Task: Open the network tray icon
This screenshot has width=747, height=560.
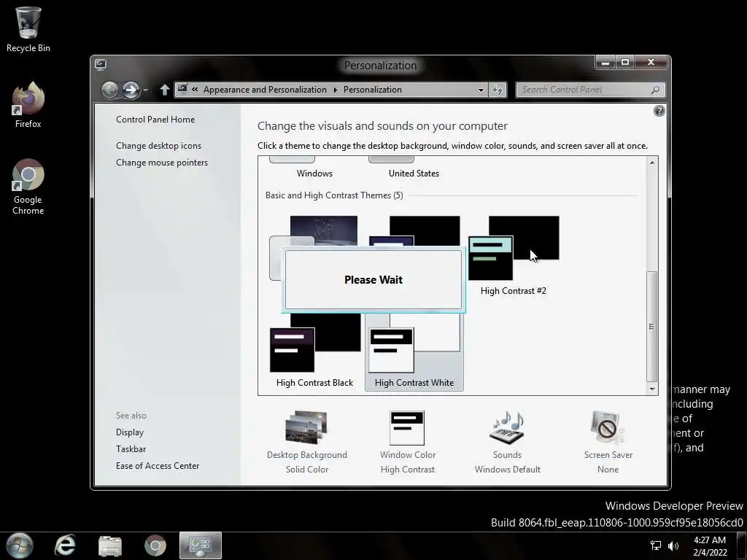Action: click(x=656, y=545)
